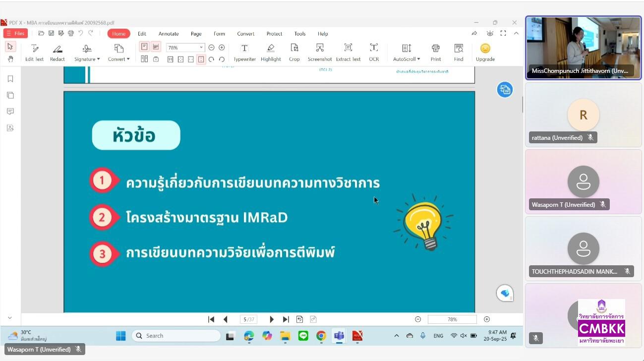Click the bottom zoom percentage bar
The width and height of the screenshot is (644, 361).
tap(452, 319)
